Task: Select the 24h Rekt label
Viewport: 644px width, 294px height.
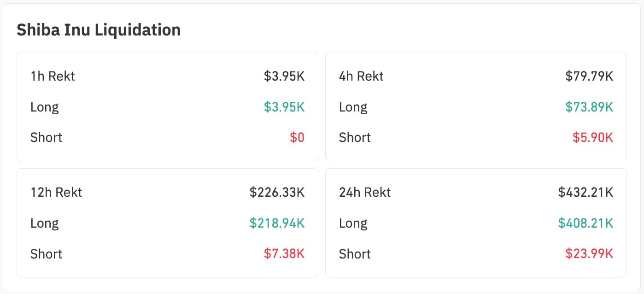Action: [x=365, y=192]
